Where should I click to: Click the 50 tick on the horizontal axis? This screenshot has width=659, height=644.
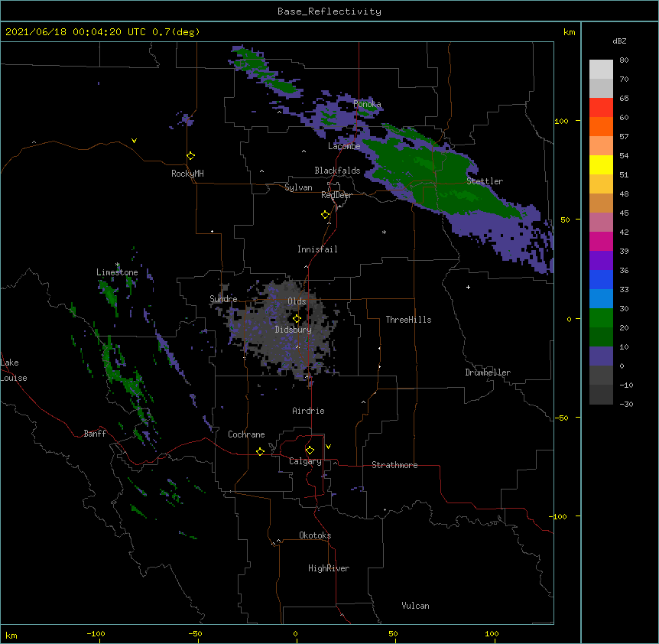394,633
